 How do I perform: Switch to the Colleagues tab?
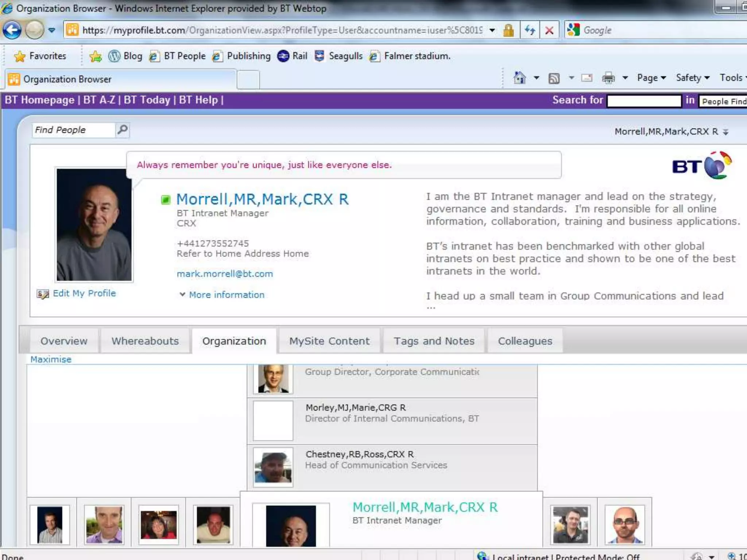(525, 341)
